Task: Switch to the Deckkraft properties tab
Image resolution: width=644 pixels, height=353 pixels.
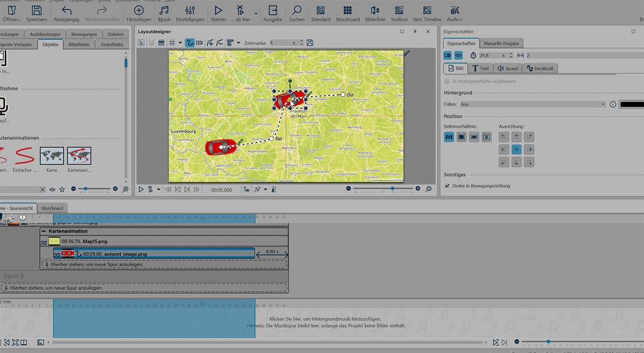Action: point(540,69)
